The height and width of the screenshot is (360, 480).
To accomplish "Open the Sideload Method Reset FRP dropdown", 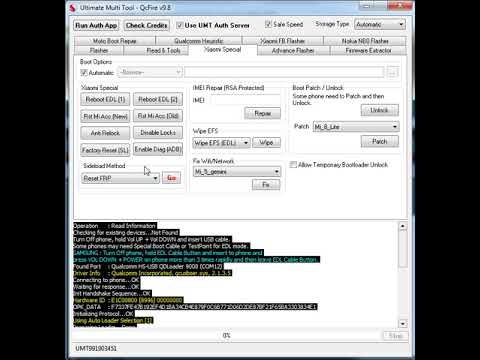I will point(120,178).
